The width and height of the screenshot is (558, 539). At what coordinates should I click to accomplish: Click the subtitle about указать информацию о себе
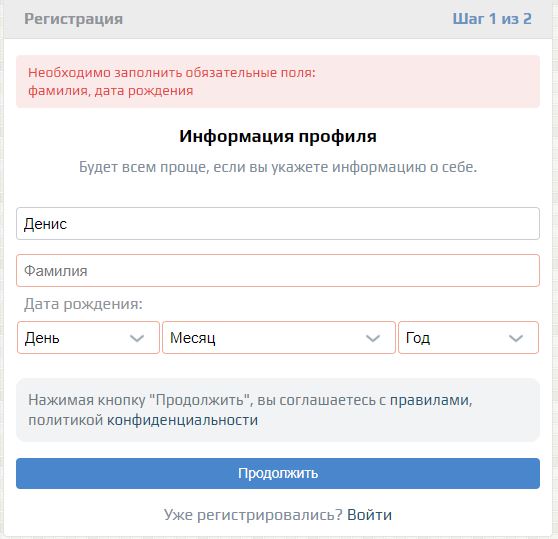point(278,167)
